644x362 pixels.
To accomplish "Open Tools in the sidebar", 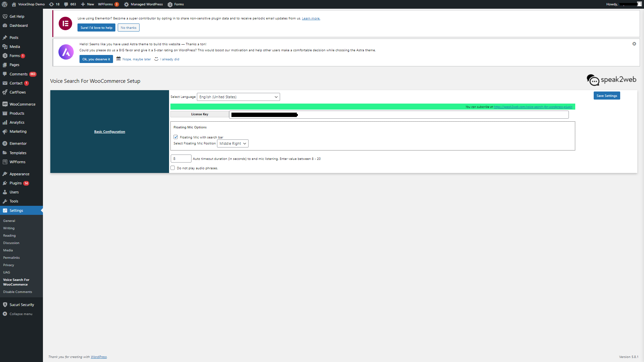I will [21, 201].
